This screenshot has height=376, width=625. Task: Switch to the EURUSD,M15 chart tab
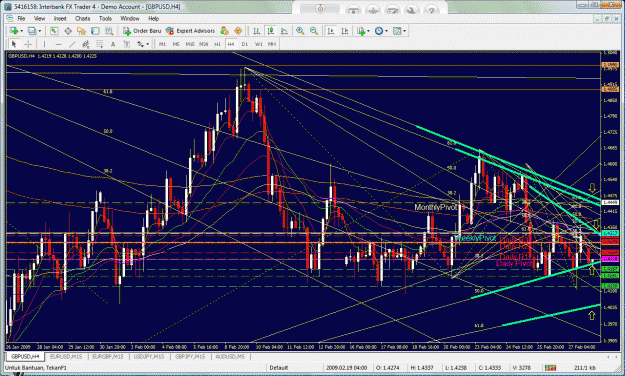[x=65, y=356]
